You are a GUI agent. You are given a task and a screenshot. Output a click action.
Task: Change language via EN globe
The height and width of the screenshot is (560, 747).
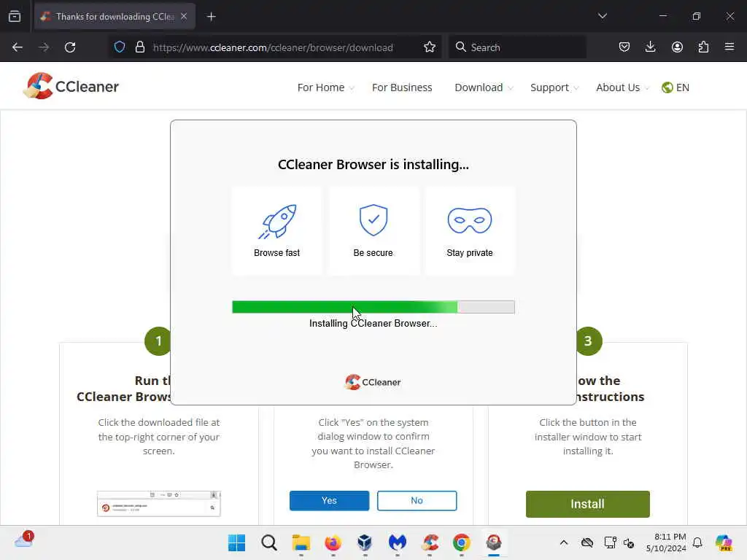click(x=676, y=87)
